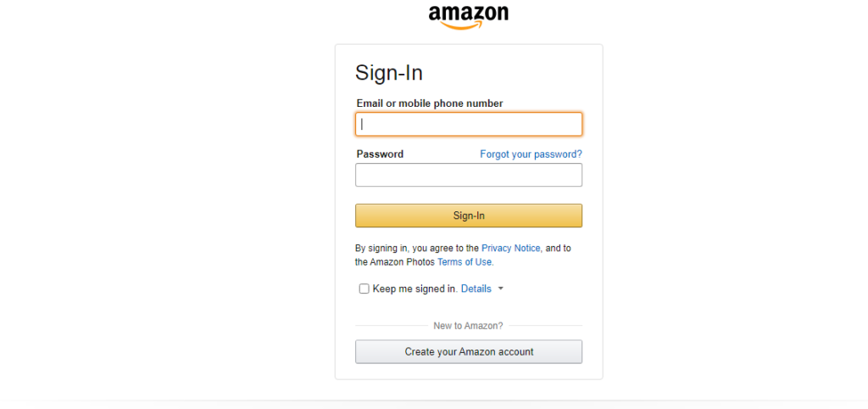Click the "Email or mobile phone number" label
Screen dimensions: 868x409
[x=430, y=103]
